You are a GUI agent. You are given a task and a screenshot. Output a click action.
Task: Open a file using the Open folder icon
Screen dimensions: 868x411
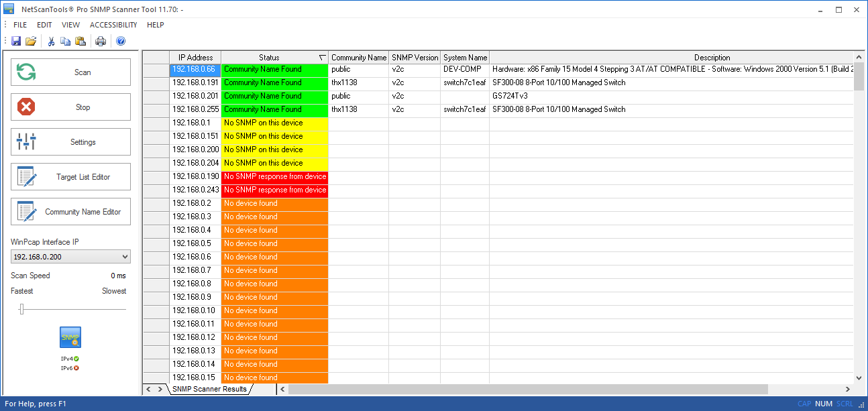(31, 41)
